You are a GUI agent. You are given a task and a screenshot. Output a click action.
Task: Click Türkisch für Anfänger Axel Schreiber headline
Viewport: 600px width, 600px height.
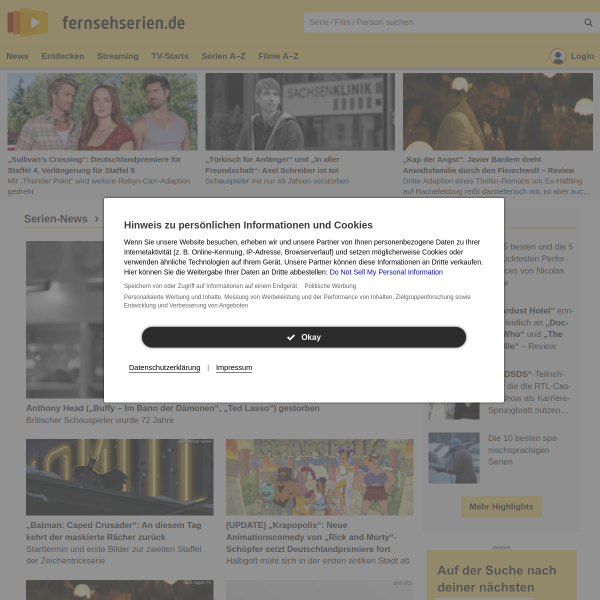pos(272,165)
